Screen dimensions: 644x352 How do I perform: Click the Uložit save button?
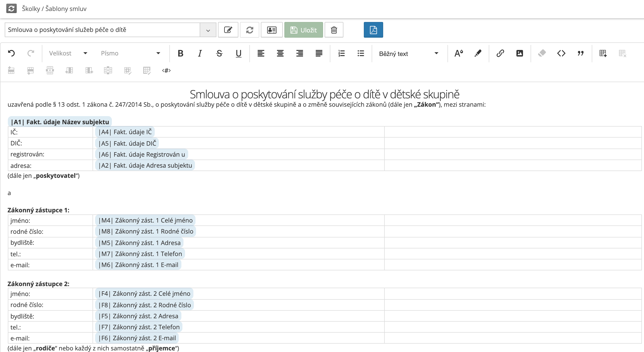pos(303,30)
